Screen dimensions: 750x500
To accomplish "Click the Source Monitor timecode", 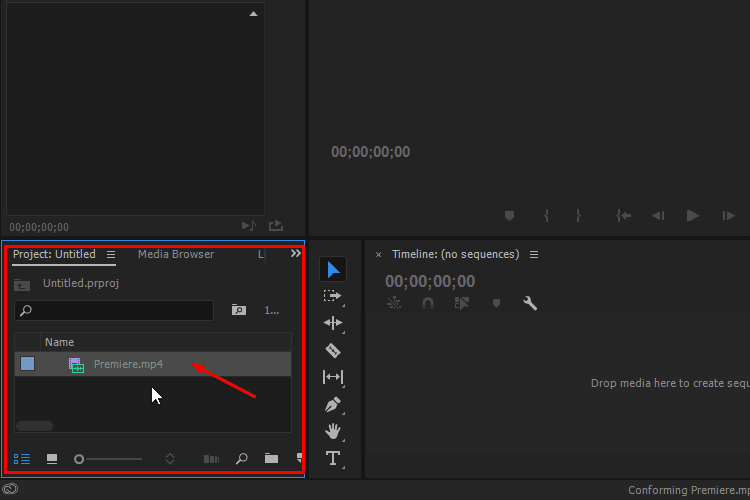I will (x=39, y=227).
